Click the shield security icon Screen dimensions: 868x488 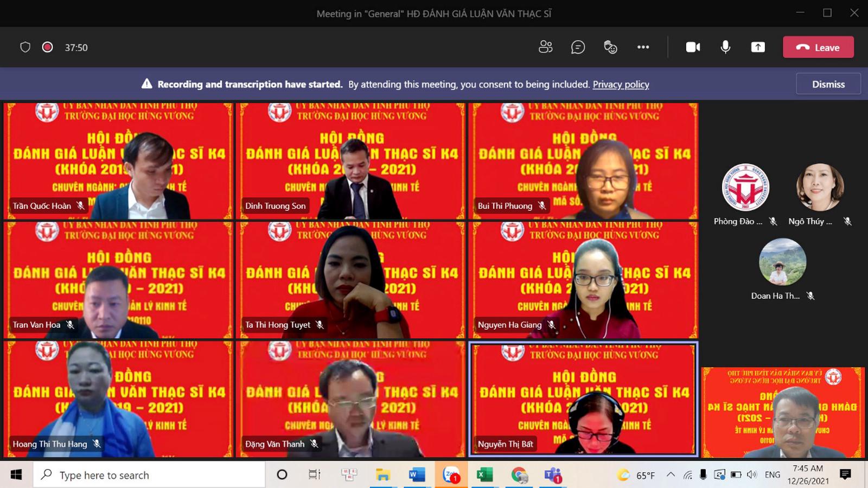(25, 47)
